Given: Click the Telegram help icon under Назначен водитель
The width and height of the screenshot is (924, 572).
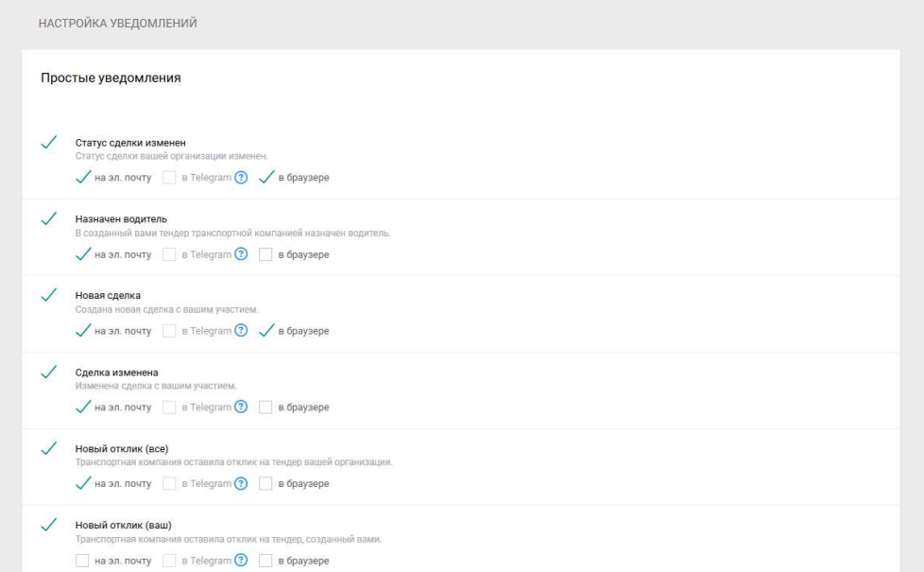Looking at the screenshot, I should (241, 254).
